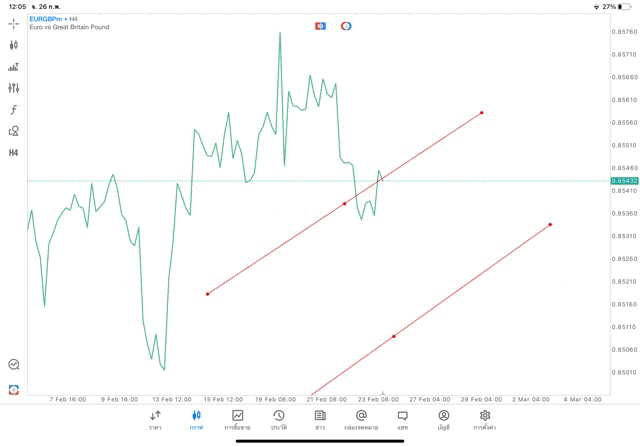Open the indicators bar-chart icon in sidebar
Screen dimensions: 640x447
(14, 67)
